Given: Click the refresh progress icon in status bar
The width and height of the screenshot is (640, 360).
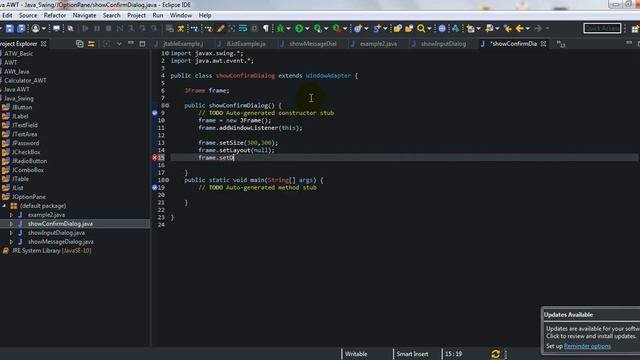Looking at the screenshot, I should (x=495, y=354).
